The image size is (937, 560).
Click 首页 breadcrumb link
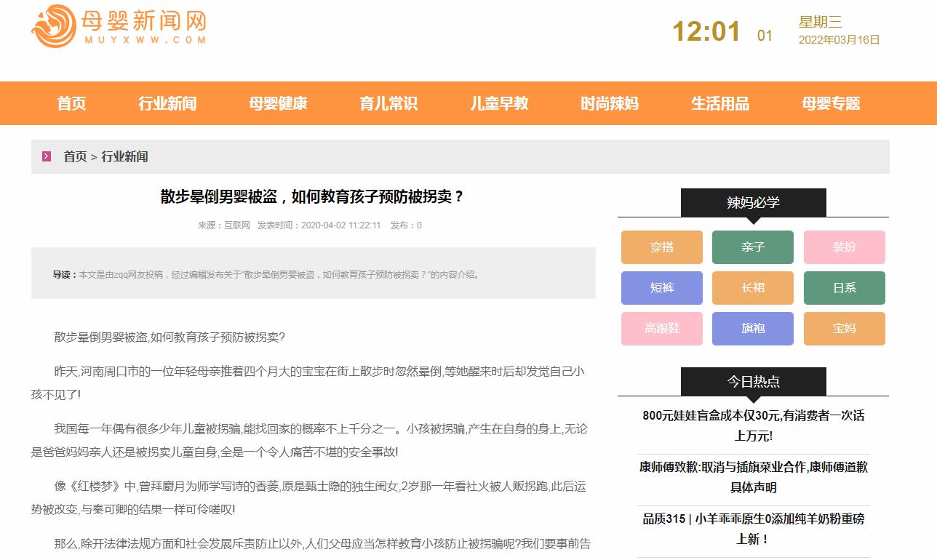coord(75,156)
